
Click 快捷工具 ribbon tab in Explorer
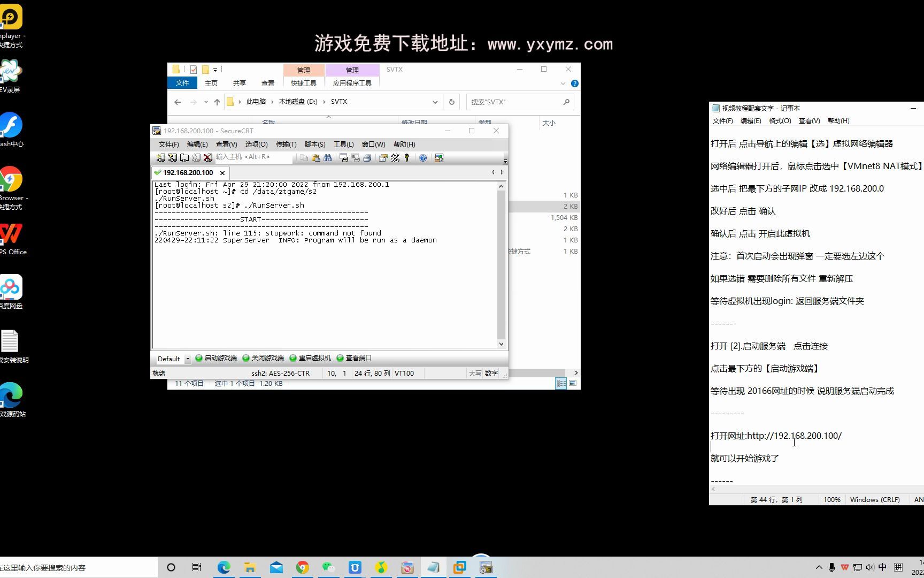coord(303,83)
